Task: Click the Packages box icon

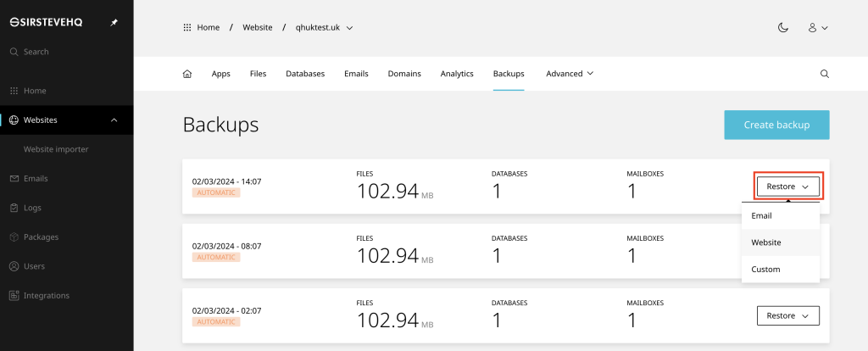Action: [14, 237]
